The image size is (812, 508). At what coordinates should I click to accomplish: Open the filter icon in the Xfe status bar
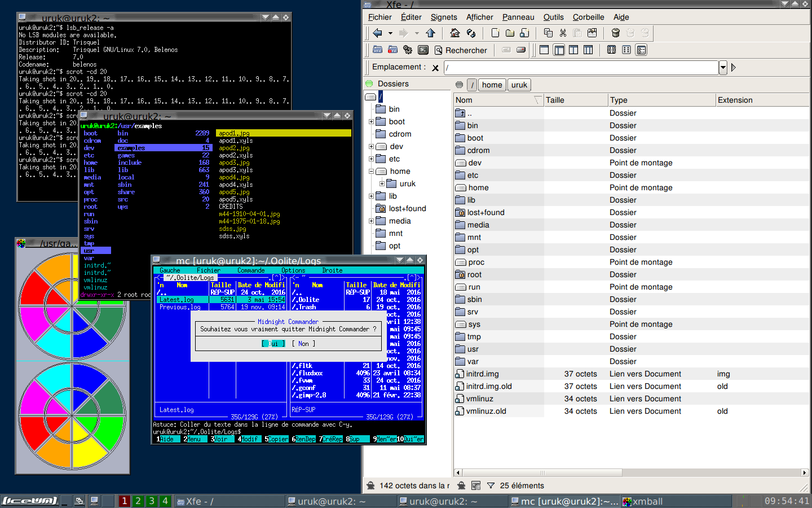click(491, 485)
